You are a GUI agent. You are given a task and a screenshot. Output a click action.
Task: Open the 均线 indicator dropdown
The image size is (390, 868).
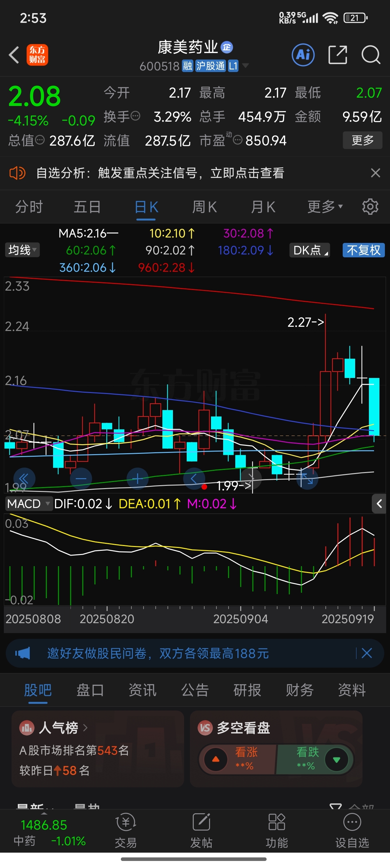click(22, 250)
